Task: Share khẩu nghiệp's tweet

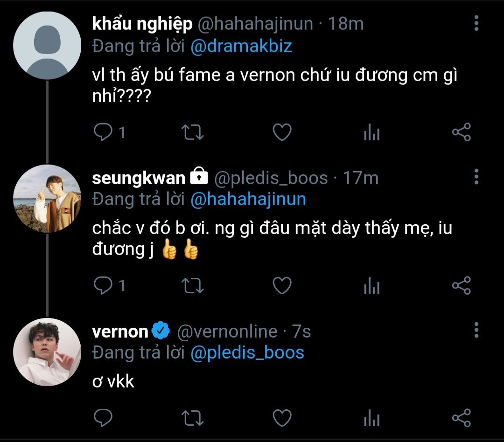Action: coord(462,133)
